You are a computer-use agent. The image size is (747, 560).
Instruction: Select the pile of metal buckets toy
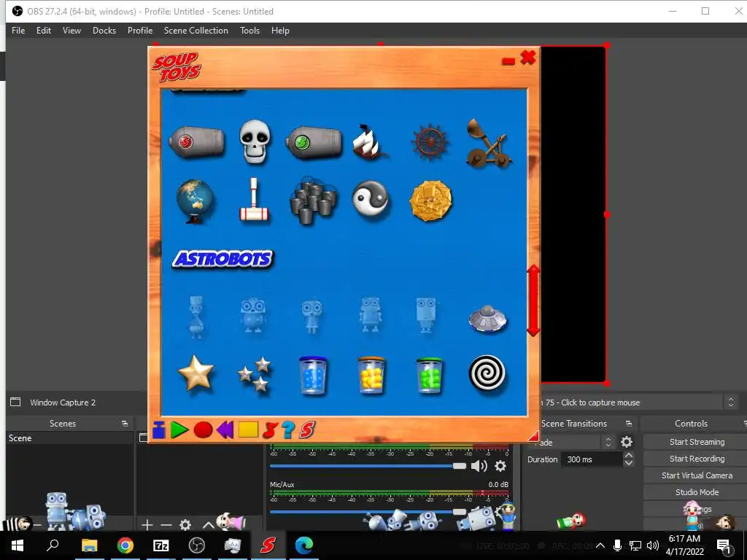pyautogui.click(x=313, y=200)
